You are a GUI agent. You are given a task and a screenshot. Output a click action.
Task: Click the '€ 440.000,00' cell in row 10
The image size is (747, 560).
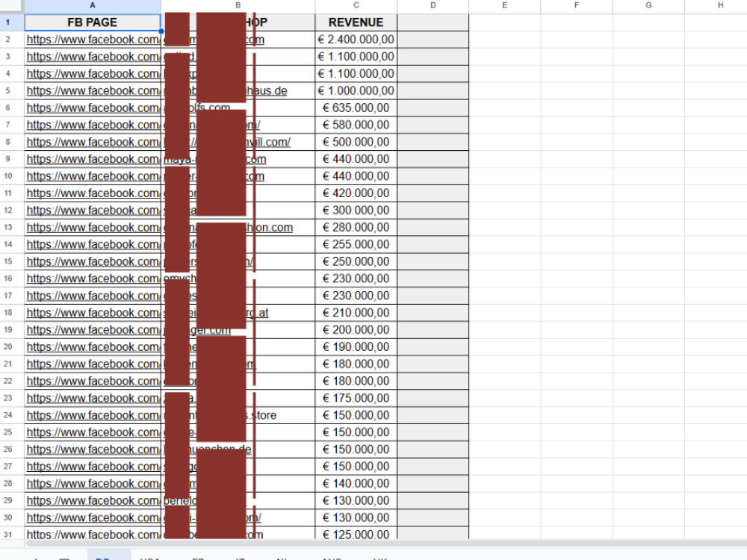356,176
